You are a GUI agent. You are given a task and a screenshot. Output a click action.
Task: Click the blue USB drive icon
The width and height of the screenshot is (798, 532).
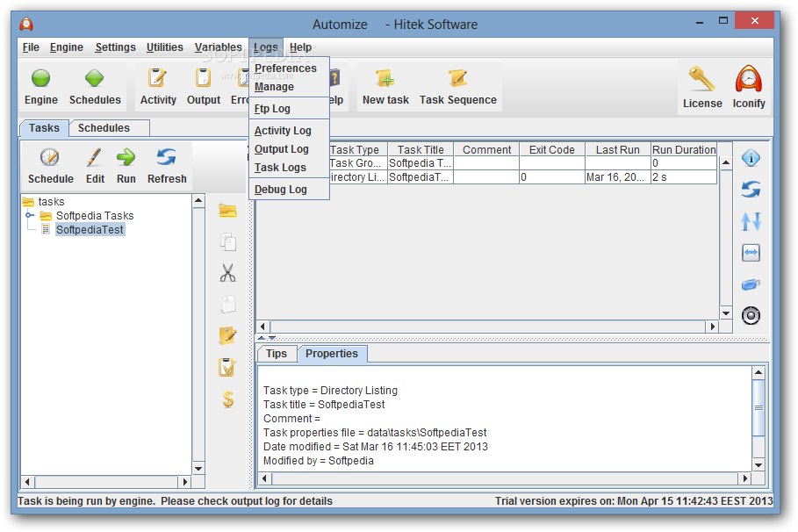(x=751, y=284)
